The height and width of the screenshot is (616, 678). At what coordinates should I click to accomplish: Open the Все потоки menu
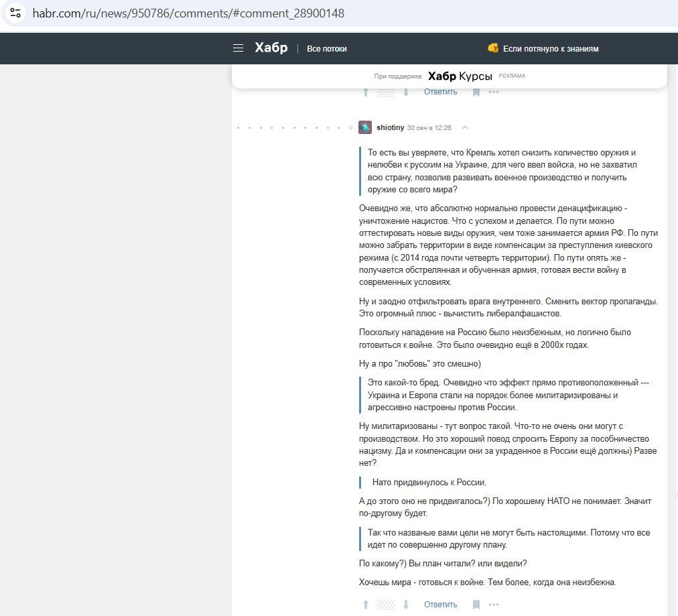[327, 49]
